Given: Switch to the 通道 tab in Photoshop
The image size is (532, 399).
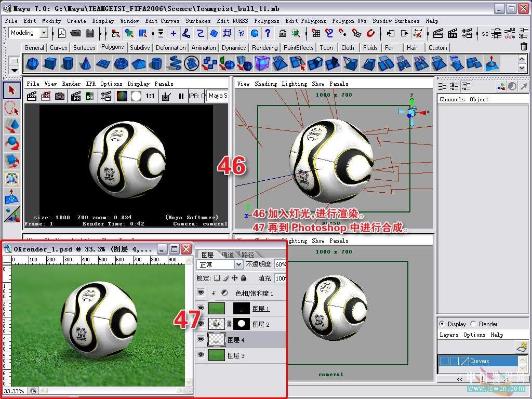Looking at the screenshot, I should [228, 254].
